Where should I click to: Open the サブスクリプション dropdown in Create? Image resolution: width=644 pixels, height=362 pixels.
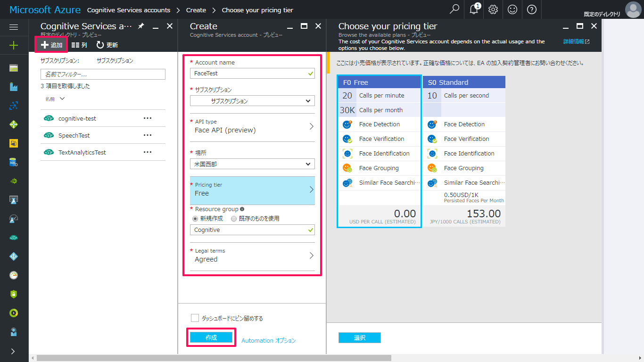click(252, 101)
